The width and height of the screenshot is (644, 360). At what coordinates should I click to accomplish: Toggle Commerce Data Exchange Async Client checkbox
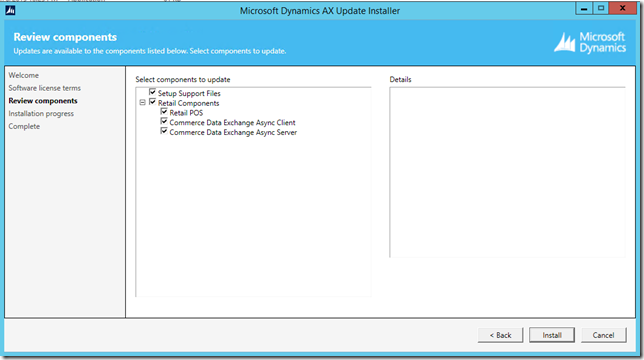pos(164,122)
